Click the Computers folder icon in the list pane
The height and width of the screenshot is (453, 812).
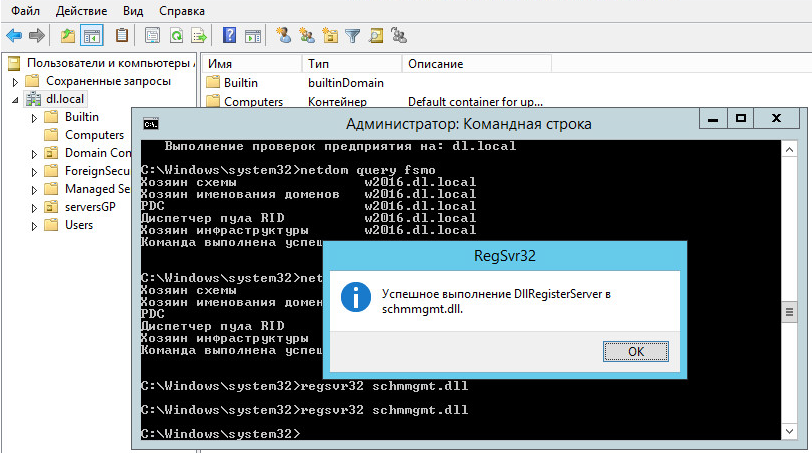pos(213,101)
